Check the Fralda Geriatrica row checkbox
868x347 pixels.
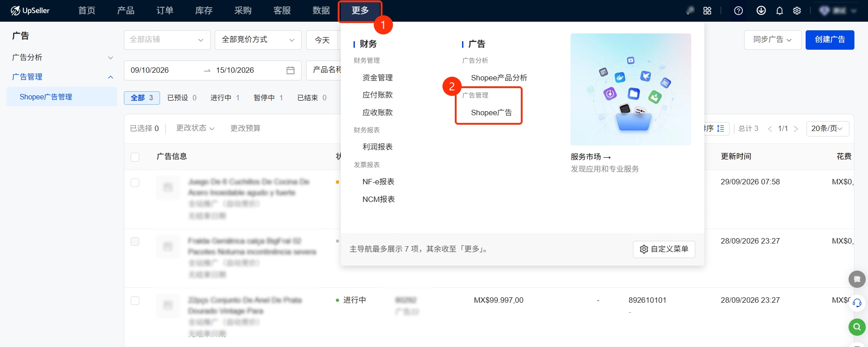pyautogui.click(x=135, y=241)
